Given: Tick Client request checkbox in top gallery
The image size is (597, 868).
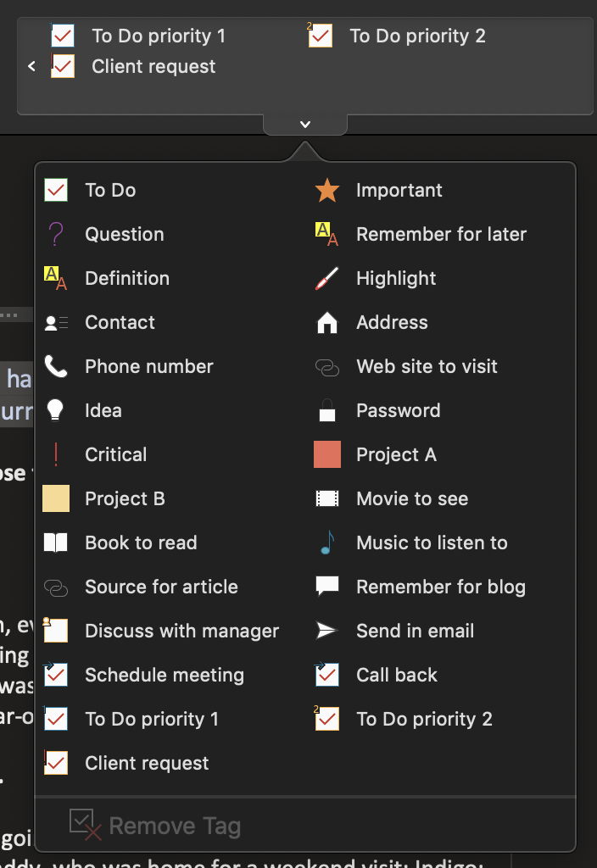Looking at the screenshot, I should (62, 66).
